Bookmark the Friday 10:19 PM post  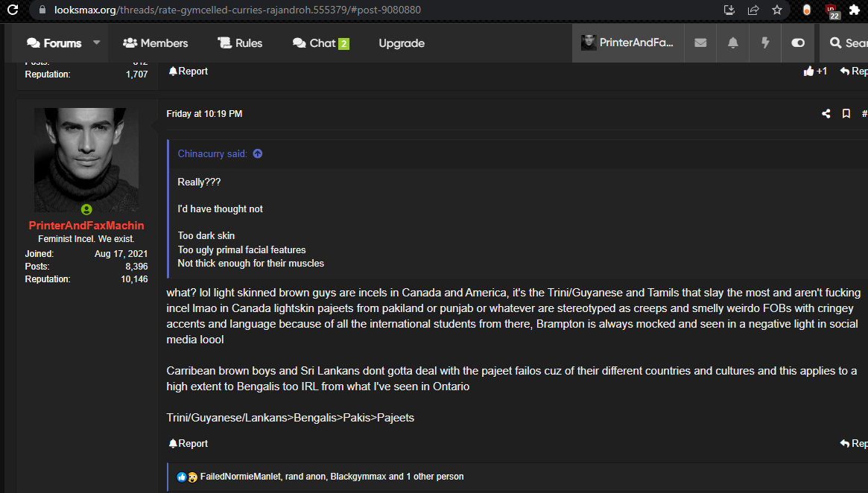tap(846, 114)
